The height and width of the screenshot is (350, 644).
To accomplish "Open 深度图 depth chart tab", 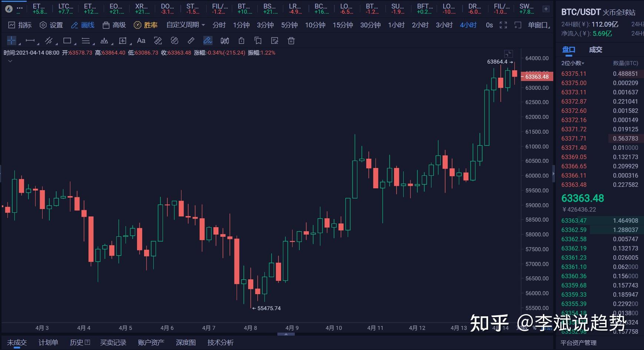I will (186, 343).
